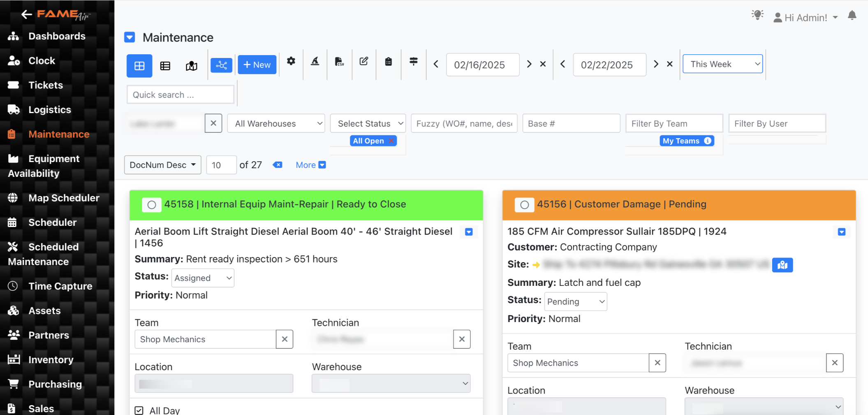The image size is (868, 415).
Task: Toggle the All Day checkbox
Action: click(x=139, y=410)
